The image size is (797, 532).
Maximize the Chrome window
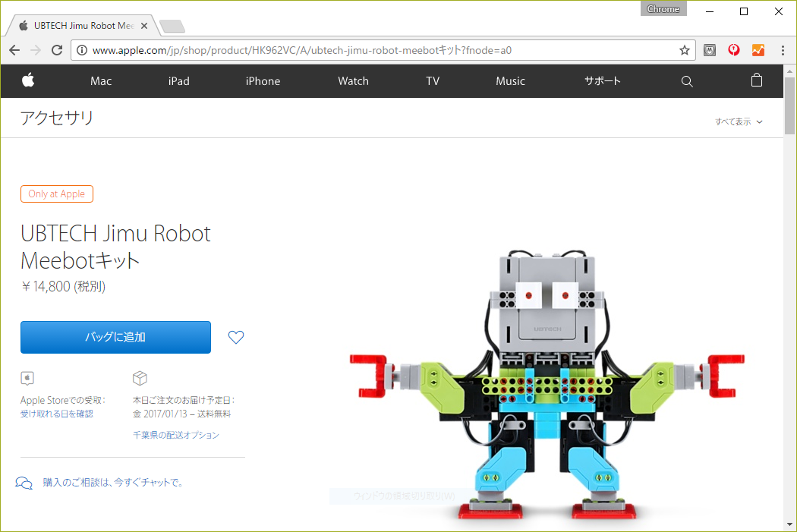click(x=744, y=11)
